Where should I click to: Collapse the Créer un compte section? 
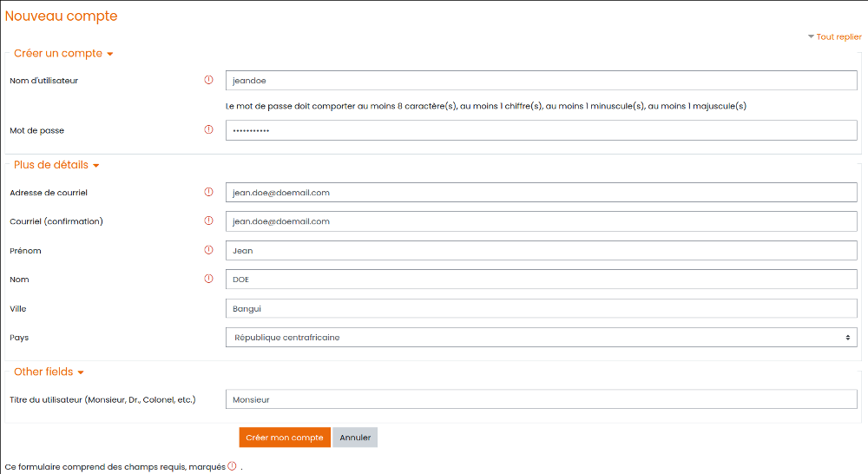point(63,54)
